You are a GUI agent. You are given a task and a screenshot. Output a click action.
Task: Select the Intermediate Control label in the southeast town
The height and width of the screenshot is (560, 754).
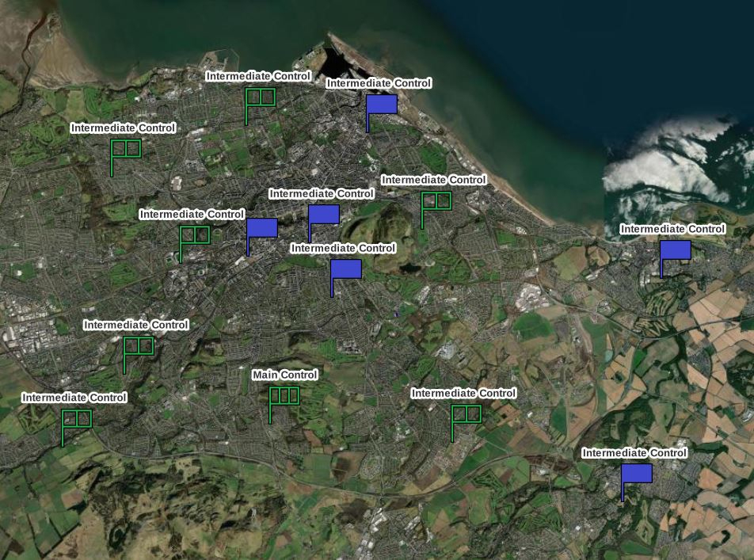[634, 453]
